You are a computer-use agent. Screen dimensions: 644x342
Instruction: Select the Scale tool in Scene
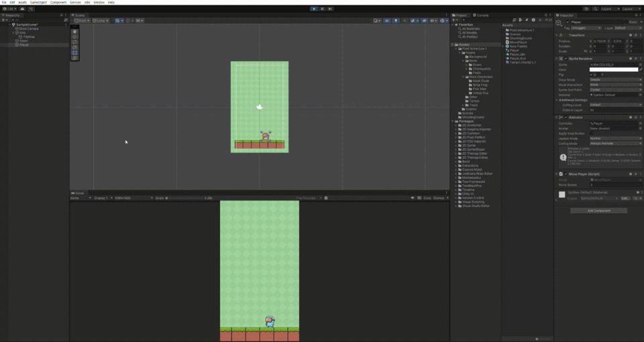(x=74, y=47)
